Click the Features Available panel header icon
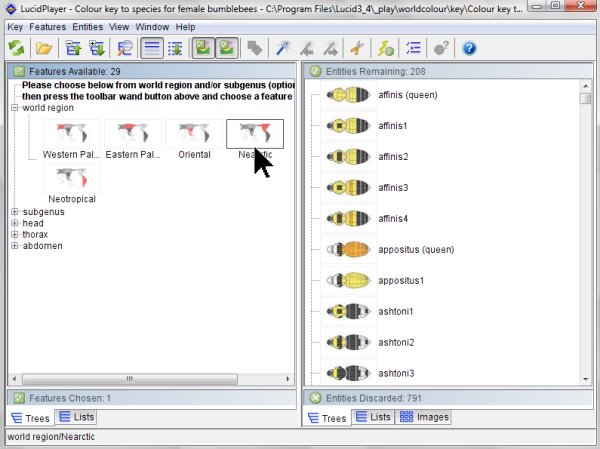Image resolution: width=600 pixels, height=449 pixels. pyautogui.click(x=19, y=71)
